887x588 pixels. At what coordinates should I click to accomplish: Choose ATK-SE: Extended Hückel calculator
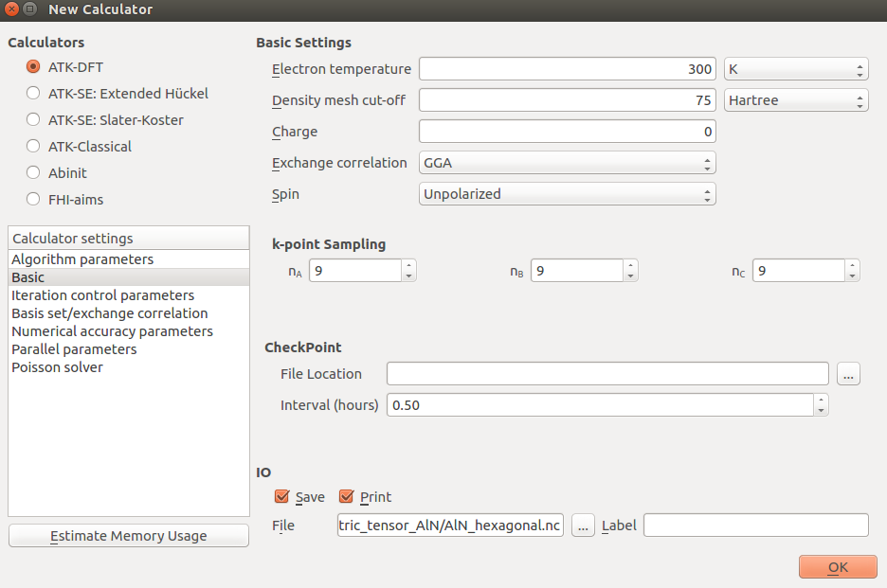pyautogui.click(x=33, y=93)
